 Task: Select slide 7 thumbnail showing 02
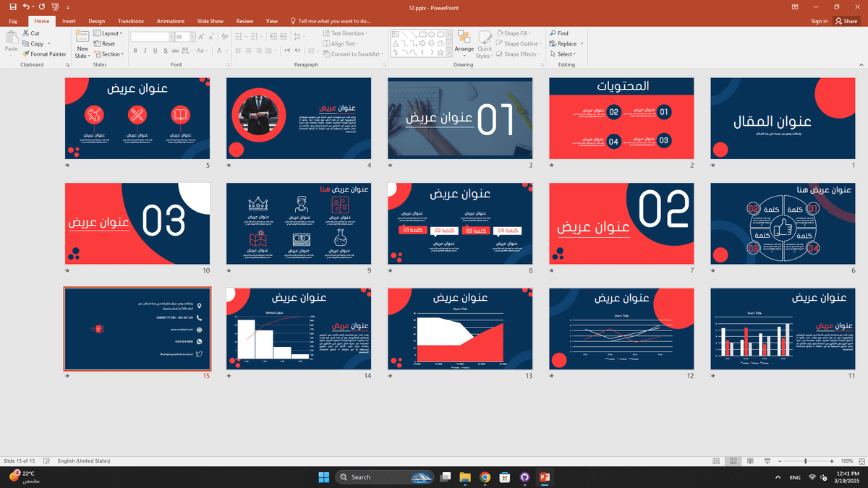point(621,223)
